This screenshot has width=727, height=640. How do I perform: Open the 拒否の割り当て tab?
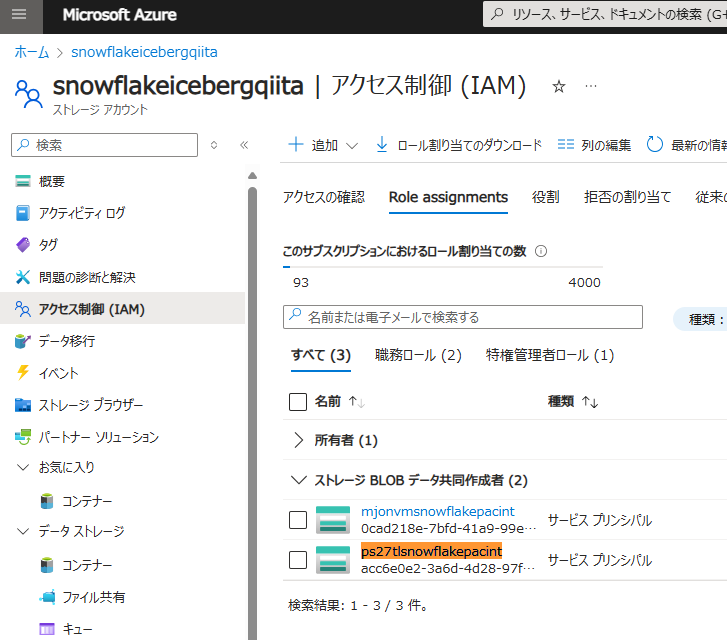(627, 197)
